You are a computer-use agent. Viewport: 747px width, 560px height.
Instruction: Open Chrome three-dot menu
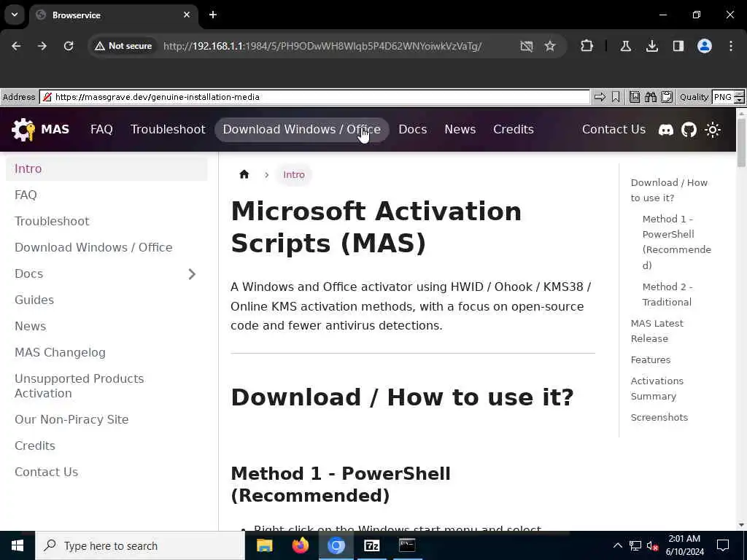tap(731, 46)
